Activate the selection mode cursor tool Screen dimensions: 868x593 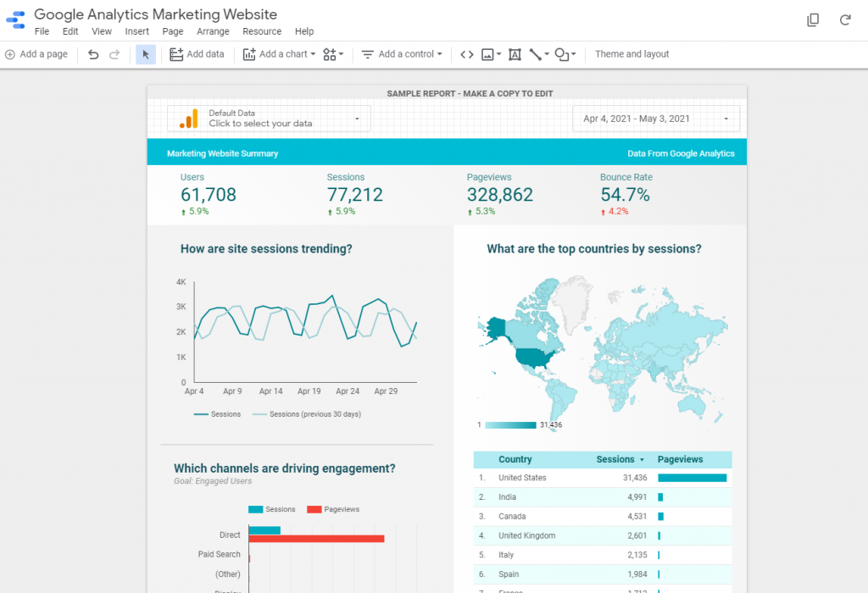click(x=146, y=54)
